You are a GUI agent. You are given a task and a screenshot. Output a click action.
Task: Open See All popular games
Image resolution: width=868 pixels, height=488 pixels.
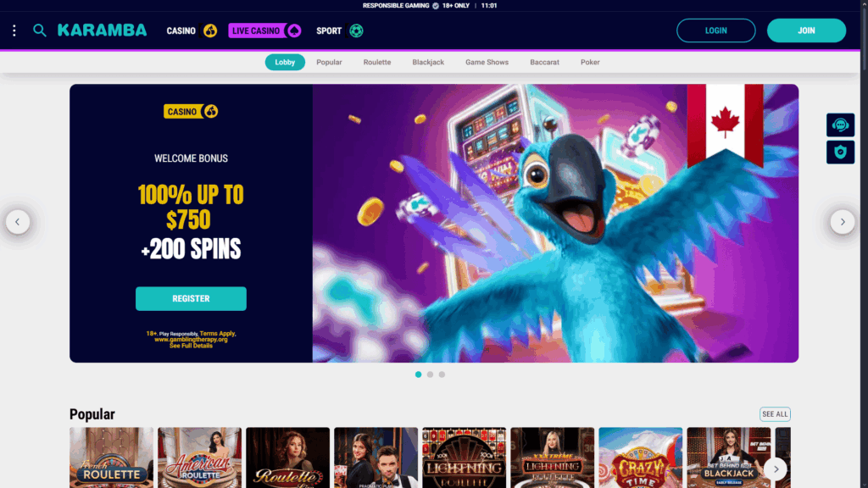pos(775,413)
